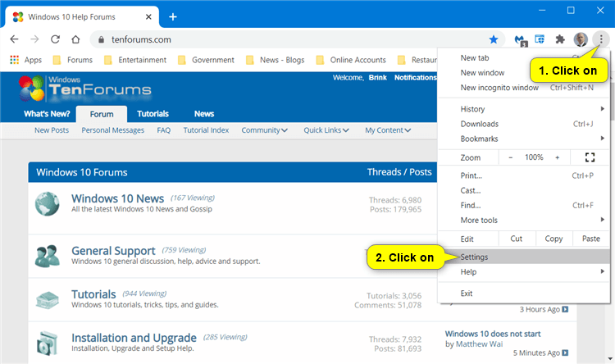Choose Exit from the menu
Screen dimensions: 615x364
[x=524, y=293]
